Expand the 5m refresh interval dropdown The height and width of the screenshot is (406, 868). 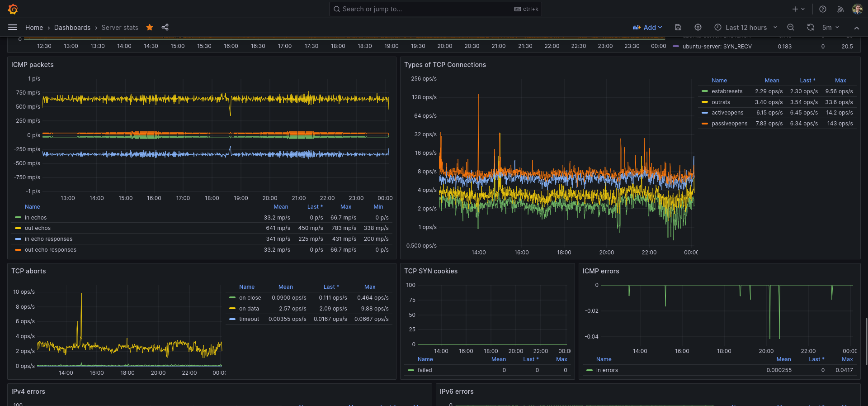click(x=831, y=28)
